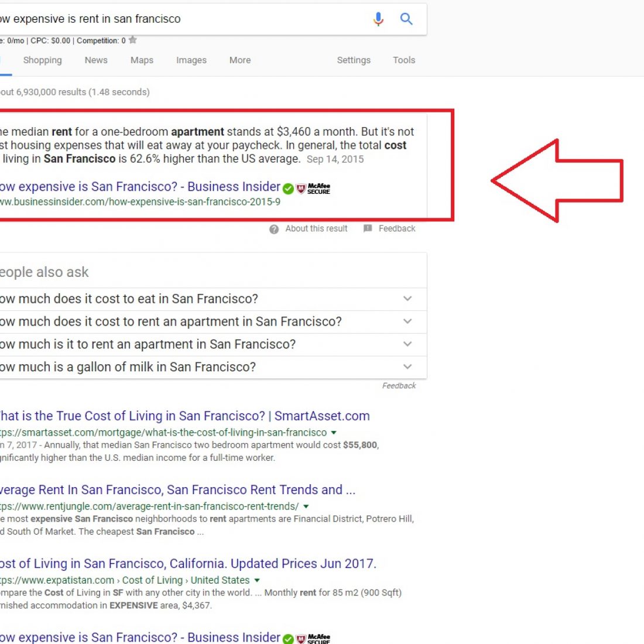Viewport: 644px width, 644px height.
Task: Open the SmartAsset.com True Cost of Living result
Action: click(185, 416)
